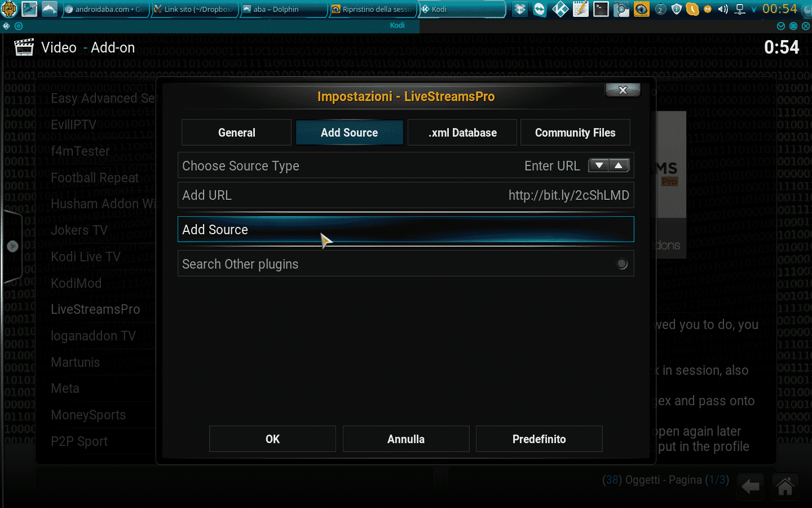
Task: Switch to the General tab
Action: pyautogui.click(x=236, y=133)
